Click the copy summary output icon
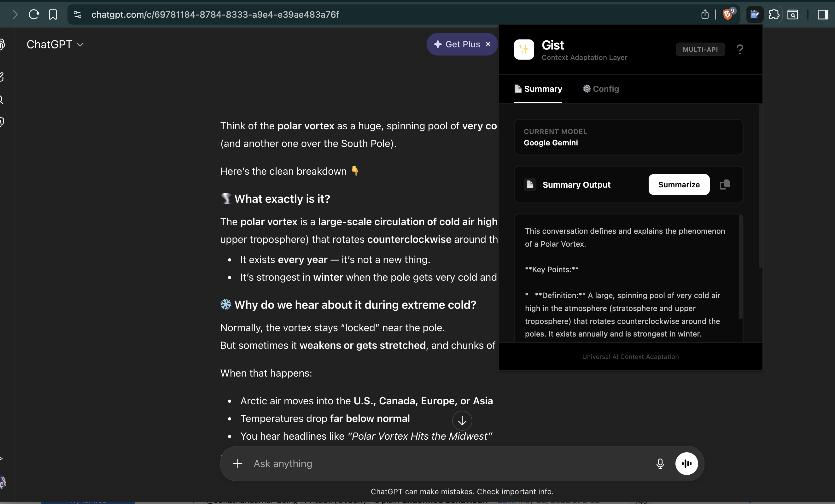 (x=725, y=185)
